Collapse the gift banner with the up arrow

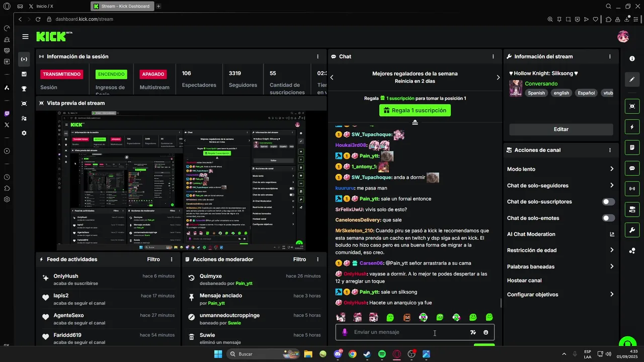pos(415,122)
